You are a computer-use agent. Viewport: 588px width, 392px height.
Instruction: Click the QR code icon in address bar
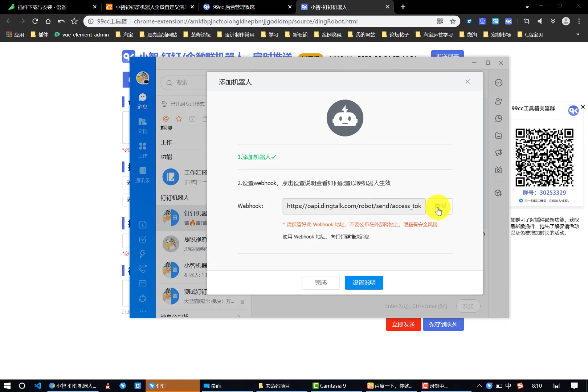pyautogui.click(x=440, y=21)
